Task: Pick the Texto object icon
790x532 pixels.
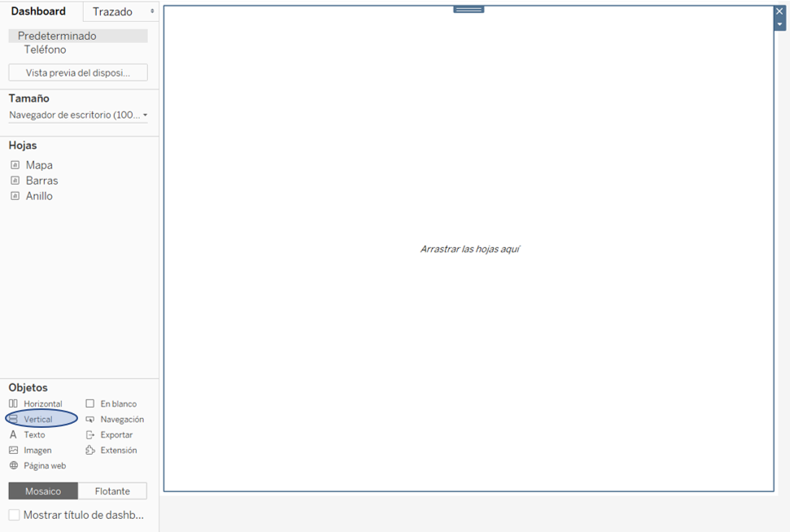Action: pyautogui.click(x=13, y=435)
